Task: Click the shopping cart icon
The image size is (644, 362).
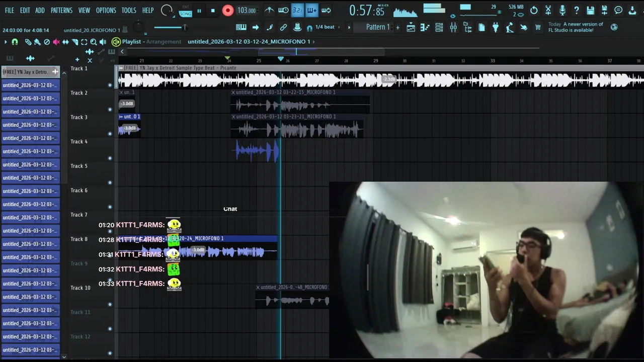Action: click(x=538, y=27)
